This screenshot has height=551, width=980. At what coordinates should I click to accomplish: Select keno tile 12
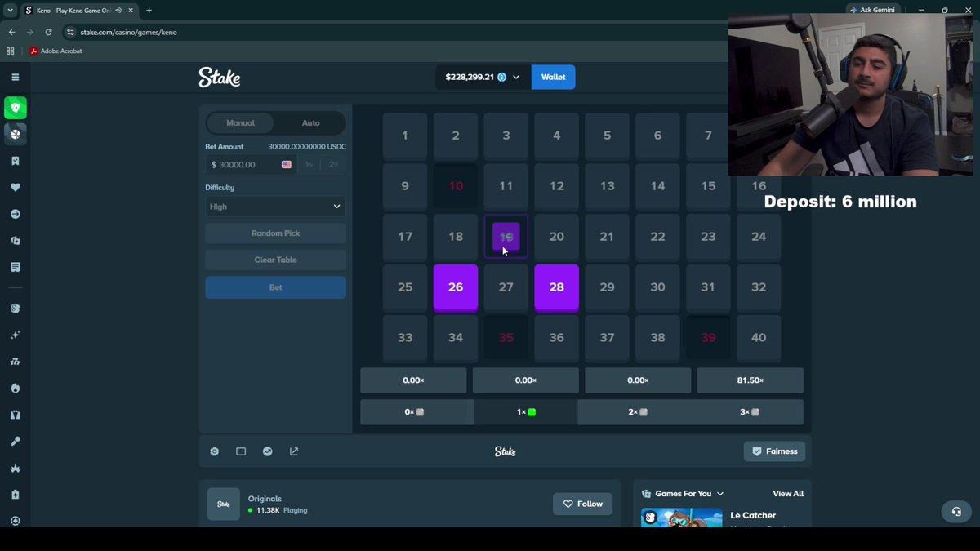point(557,186)
